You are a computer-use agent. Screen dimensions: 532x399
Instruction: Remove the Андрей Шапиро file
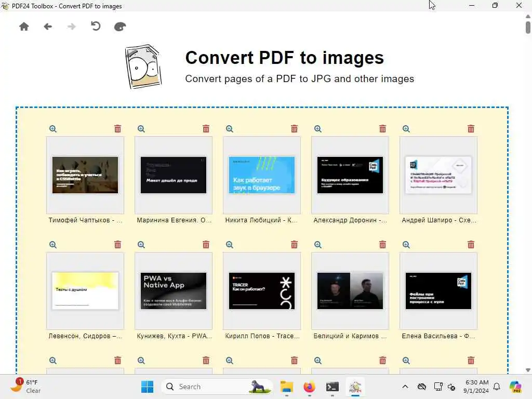pyautogui.click(x=471, y=129)
